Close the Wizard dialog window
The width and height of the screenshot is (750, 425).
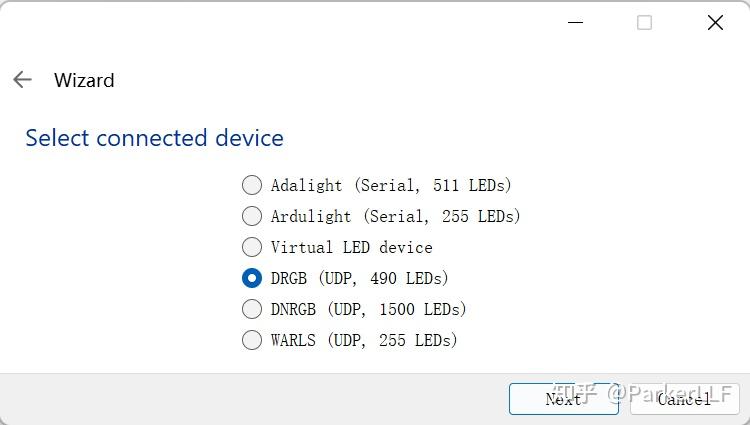(715, 23)
